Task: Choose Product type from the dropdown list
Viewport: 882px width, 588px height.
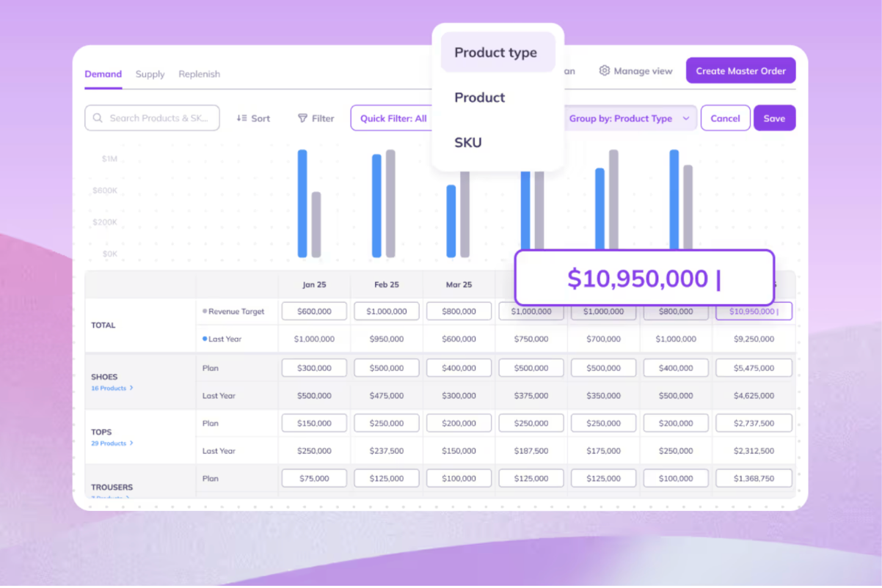Action: pos(496,53)
